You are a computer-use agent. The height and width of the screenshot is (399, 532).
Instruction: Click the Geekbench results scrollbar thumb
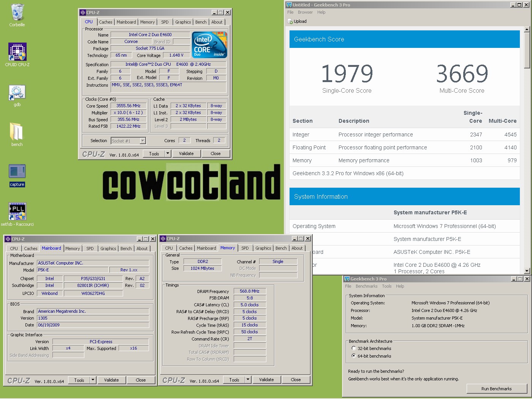[x=527, y=51]
